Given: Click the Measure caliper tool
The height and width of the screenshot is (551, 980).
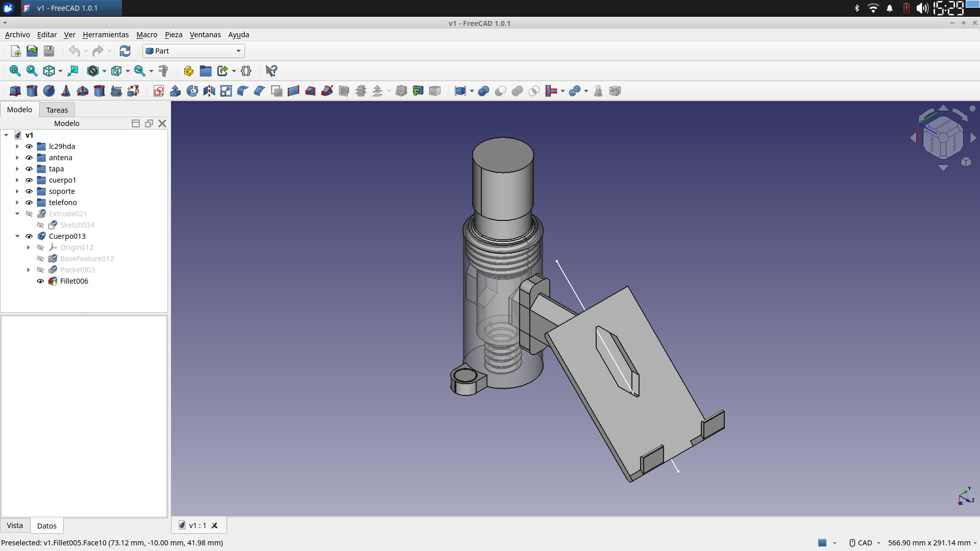Looking at the screenshot, I should pos(163,71).
